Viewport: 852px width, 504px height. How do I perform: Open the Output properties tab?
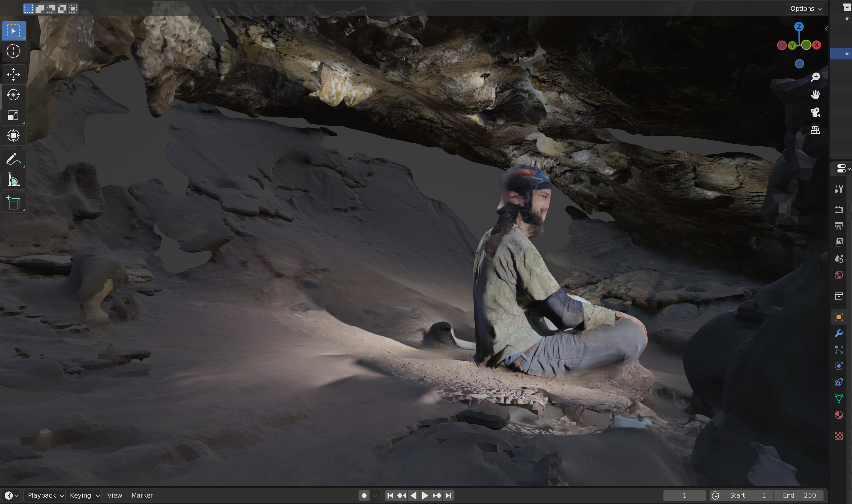click(x=839, y=226)
